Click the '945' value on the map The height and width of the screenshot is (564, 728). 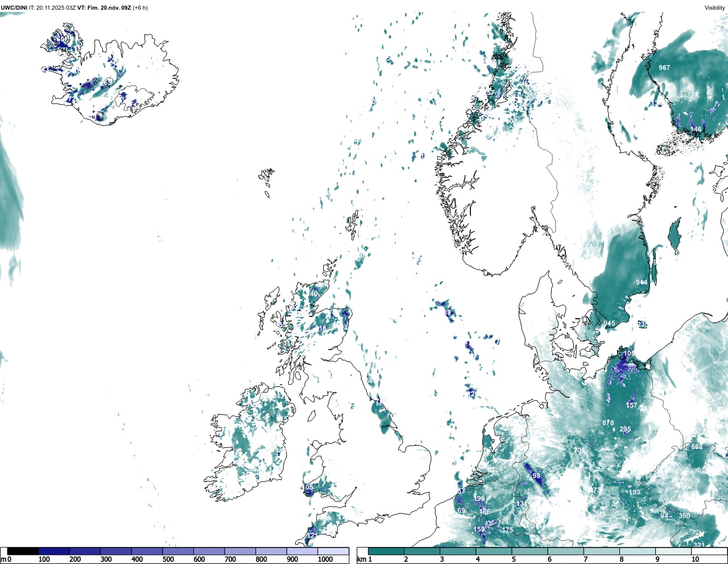[609, 324]
